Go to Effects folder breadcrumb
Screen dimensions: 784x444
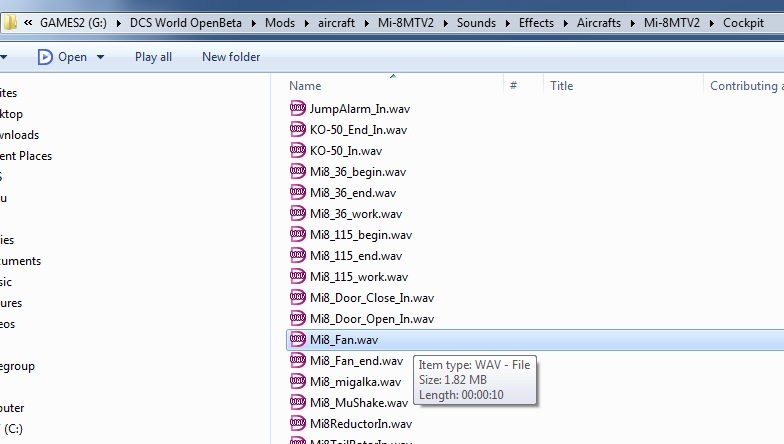536,23
